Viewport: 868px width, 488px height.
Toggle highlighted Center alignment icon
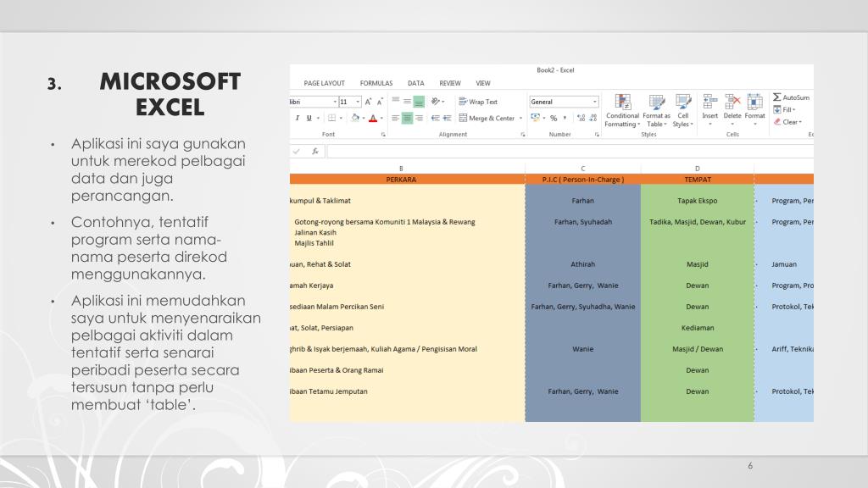[x=407, y=118]
